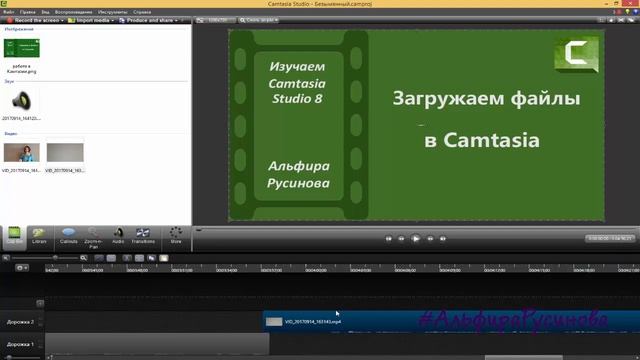Select the video thumbnail showing a woman

pos(22,153)
